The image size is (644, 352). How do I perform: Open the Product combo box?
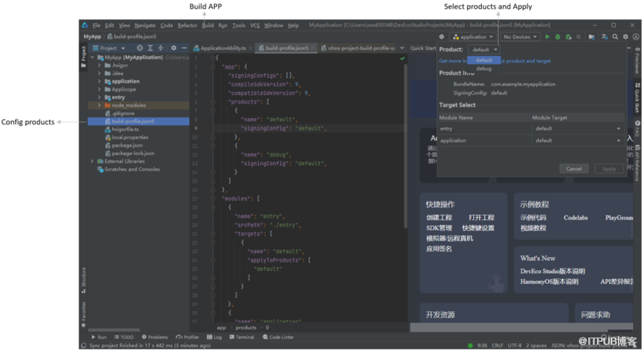pos(484,50)
